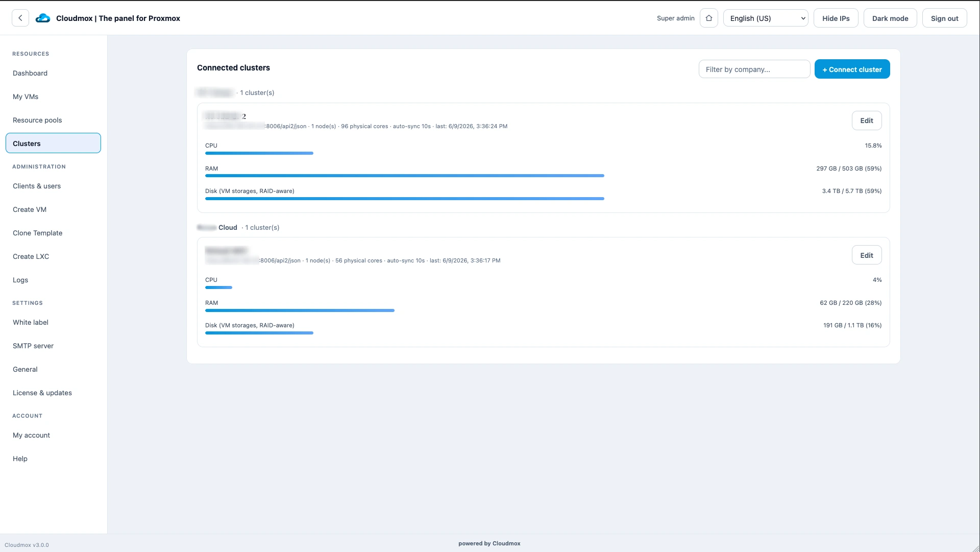The height and width of the screenshot is (552, 980).
Task: Click the Super admin label
Action: point(676,18)
